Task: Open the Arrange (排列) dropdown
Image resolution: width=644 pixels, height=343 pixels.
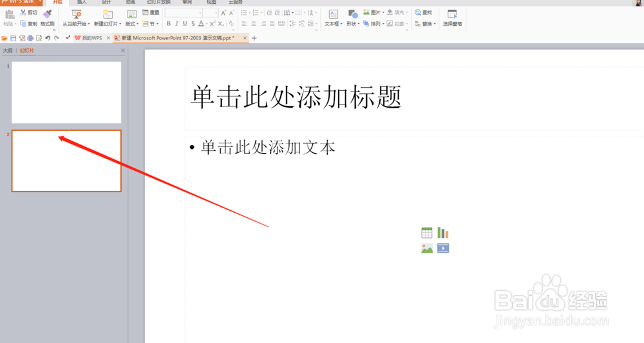Action: 374,23
